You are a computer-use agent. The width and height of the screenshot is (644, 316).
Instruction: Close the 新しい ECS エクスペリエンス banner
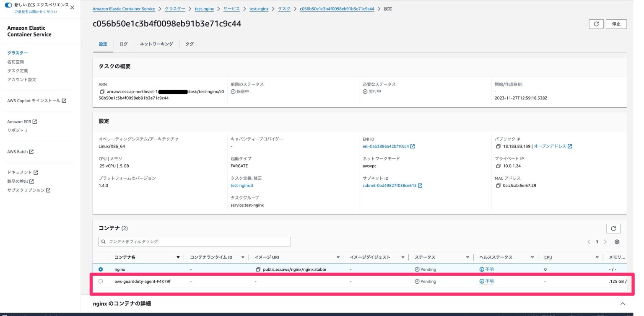71,7
